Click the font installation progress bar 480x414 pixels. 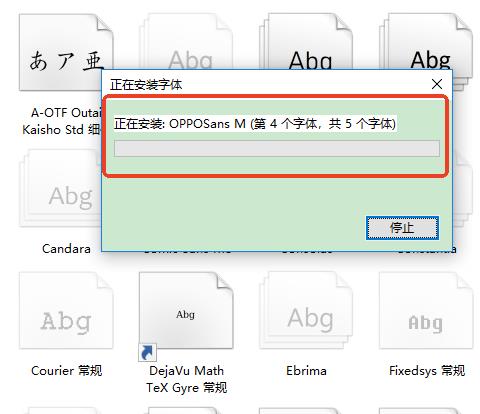(x=277, y=148)
